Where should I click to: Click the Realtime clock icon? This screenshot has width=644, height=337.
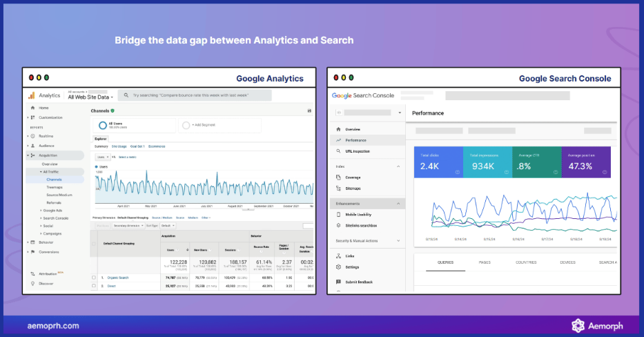[x=32, y=136]
